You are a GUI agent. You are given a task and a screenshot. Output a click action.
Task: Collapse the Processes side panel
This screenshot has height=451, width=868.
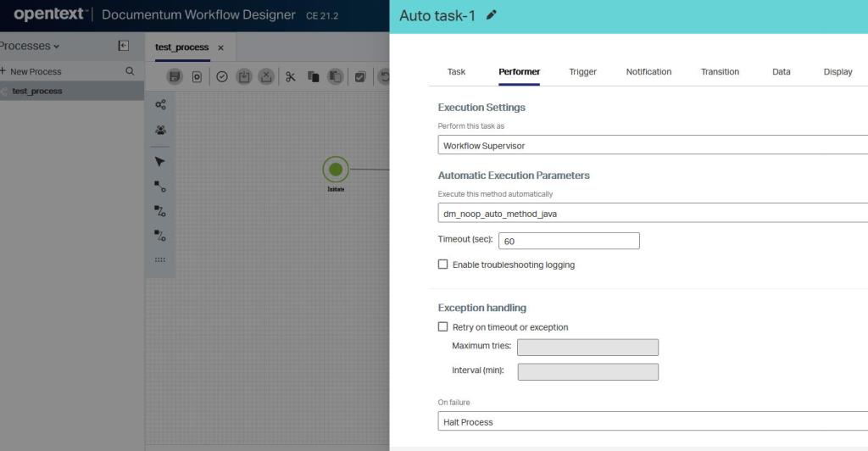pos(124,46)
